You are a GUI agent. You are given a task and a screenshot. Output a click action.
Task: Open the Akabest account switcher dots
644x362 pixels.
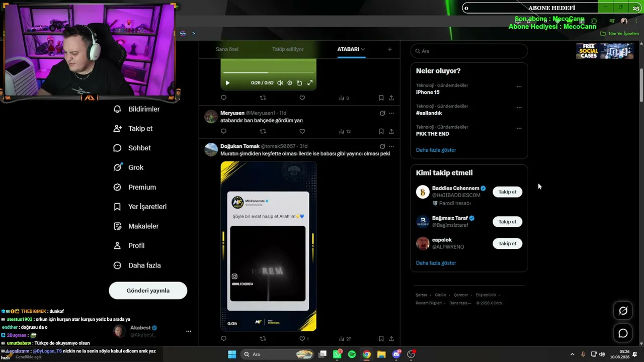[189, 331]
